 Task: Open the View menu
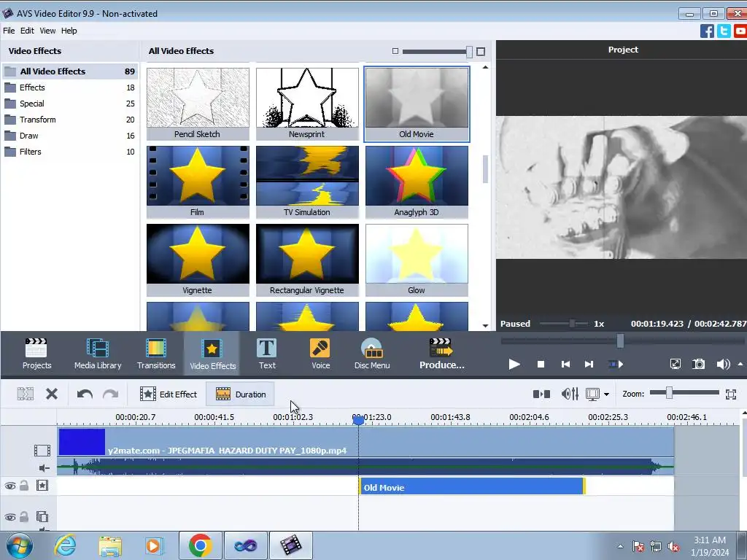point(47,31)
